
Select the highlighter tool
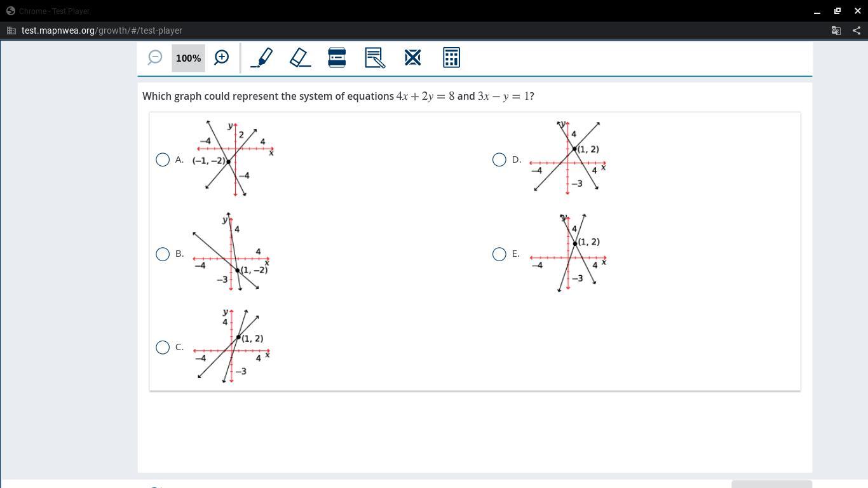(x=262, y=58)
